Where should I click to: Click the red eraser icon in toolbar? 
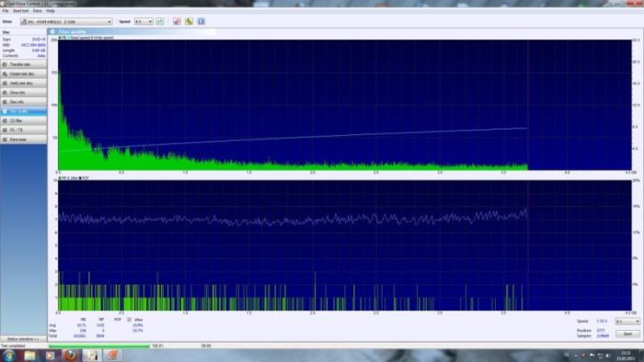pos(177,21)
